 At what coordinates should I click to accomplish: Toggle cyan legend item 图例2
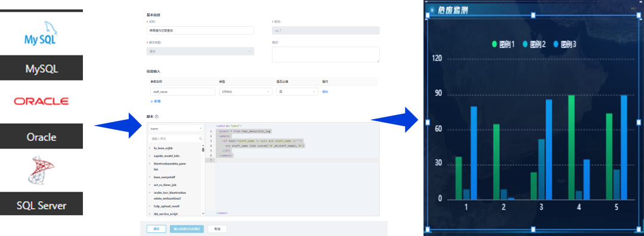pos(534,44)
